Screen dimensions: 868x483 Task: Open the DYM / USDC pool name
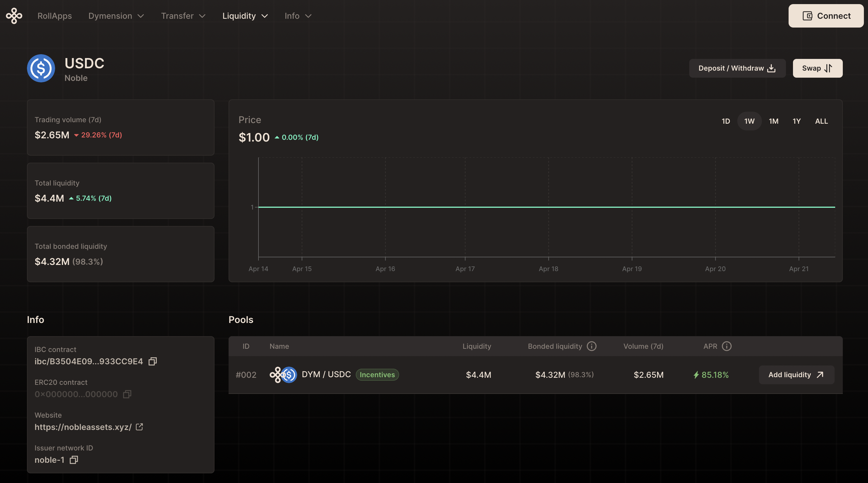[x=326, y=375]
